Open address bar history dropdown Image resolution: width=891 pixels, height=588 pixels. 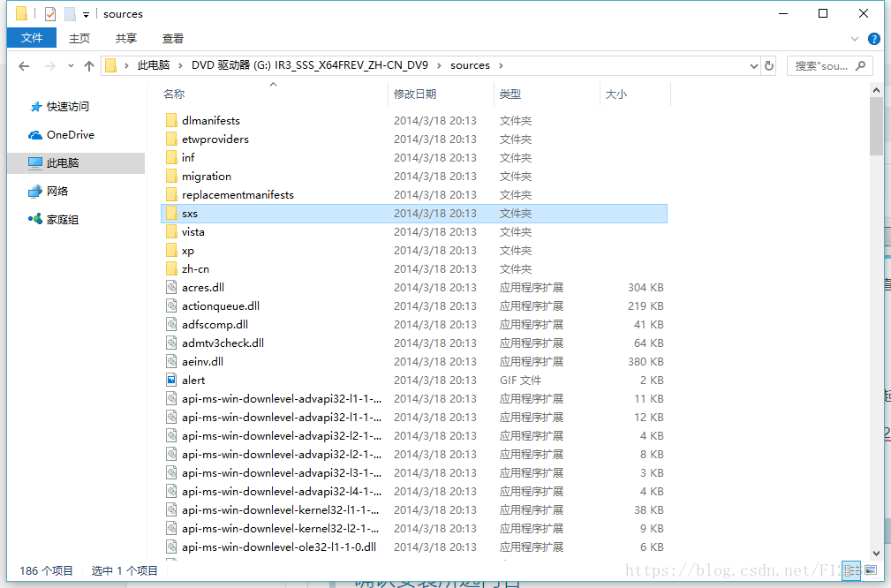click(x=753, y=66)
